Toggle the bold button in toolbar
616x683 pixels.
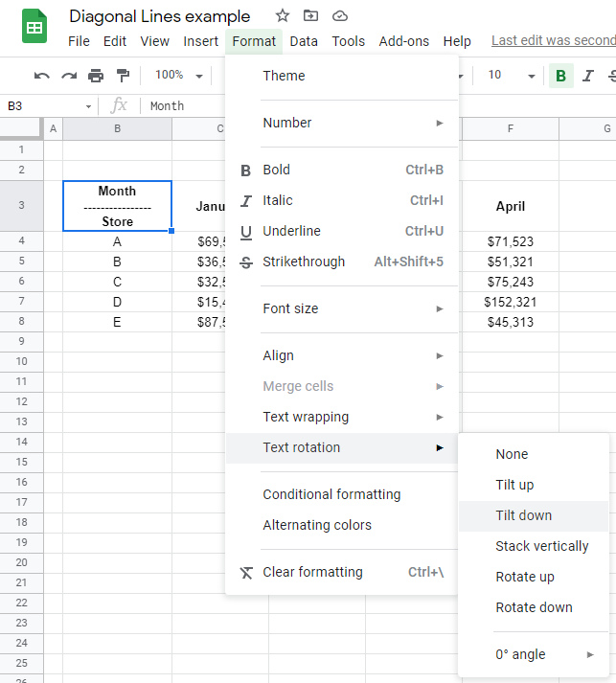560,76
